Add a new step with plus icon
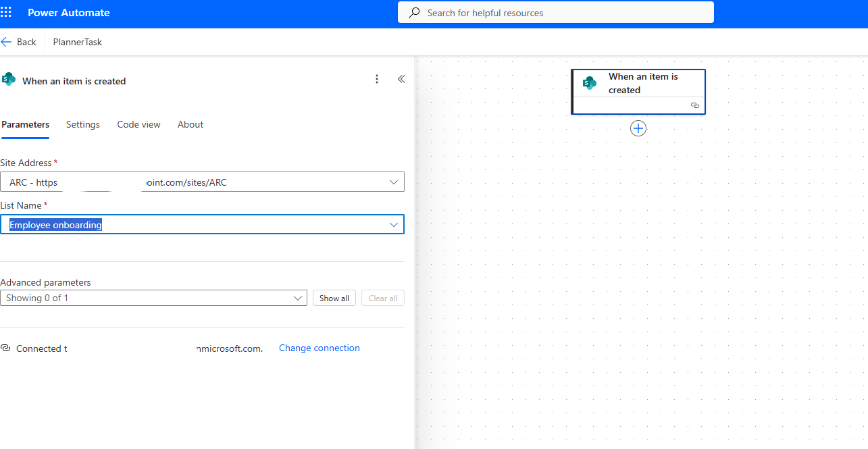The width and height of the screenshot is (868, 449). (638, 128)
